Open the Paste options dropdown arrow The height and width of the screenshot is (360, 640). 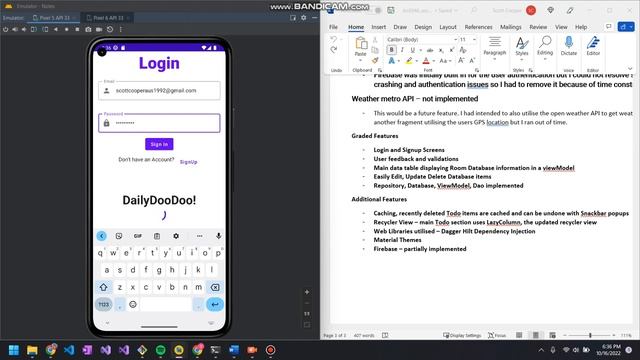tap(360, 60)
